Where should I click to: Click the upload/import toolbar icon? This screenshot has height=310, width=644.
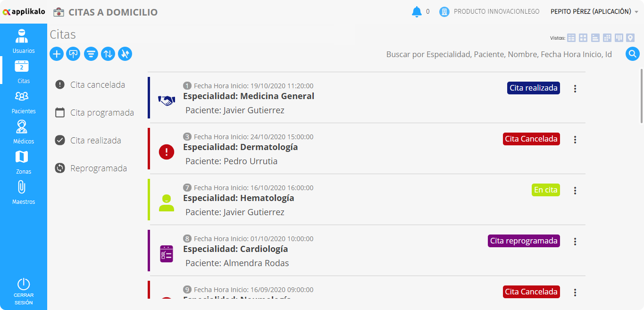[73, 54]
